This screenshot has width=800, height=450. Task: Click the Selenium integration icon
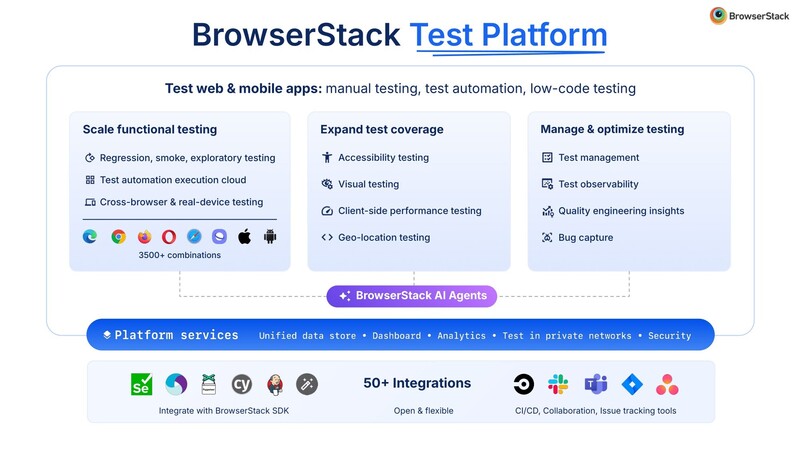click(x=141, y=384)
